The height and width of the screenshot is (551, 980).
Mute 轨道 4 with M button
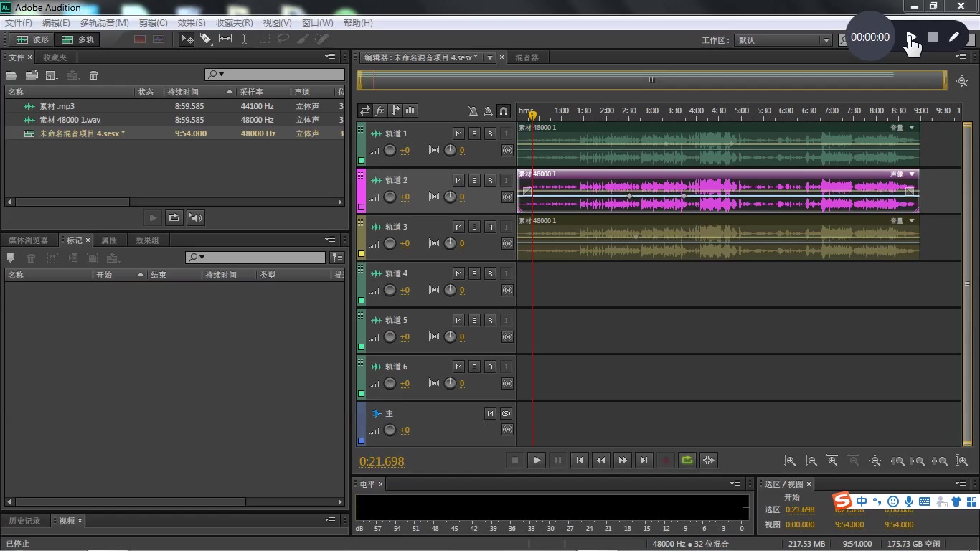[458, 273]
